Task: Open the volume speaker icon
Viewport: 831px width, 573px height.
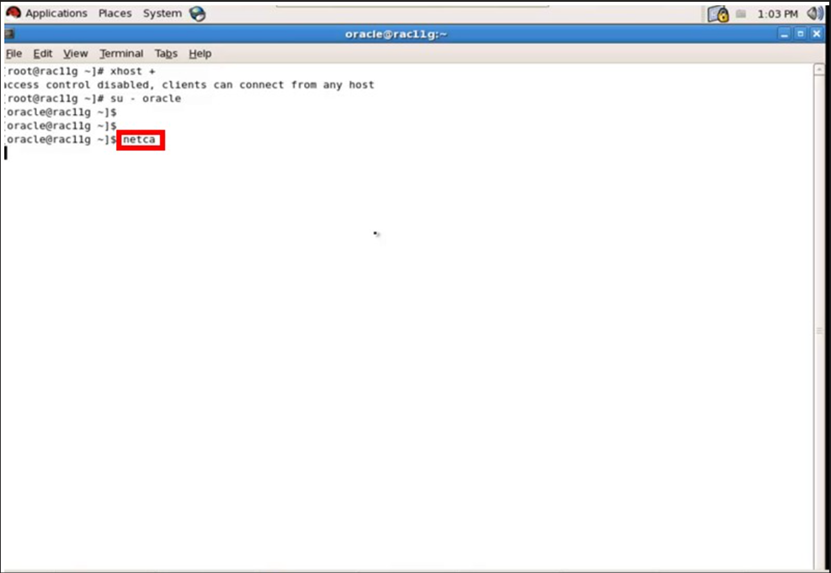Action: 815,14
